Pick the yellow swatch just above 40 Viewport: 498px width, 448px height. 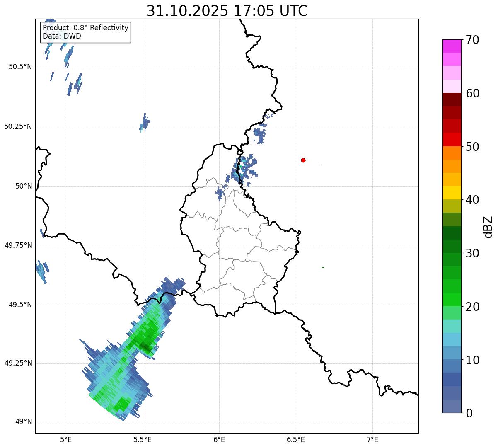pyautogui.click(x=452, y=193)
